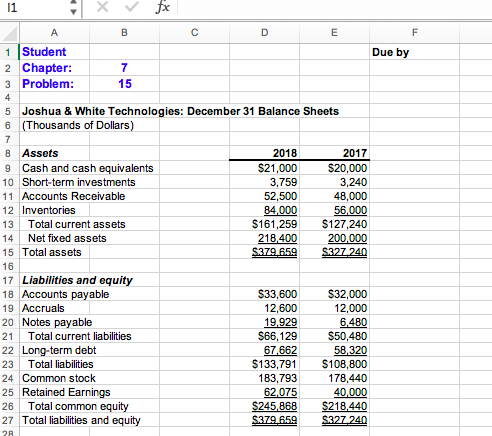Click the $245,868 total common equity
The height and width of the screenshot is (436, 492).
274,406
